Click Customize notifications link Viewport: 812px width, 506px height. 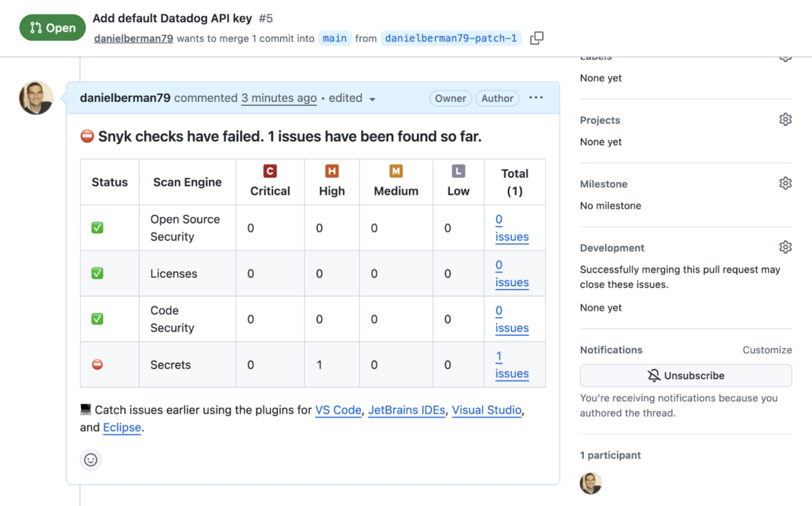[767, 350]
